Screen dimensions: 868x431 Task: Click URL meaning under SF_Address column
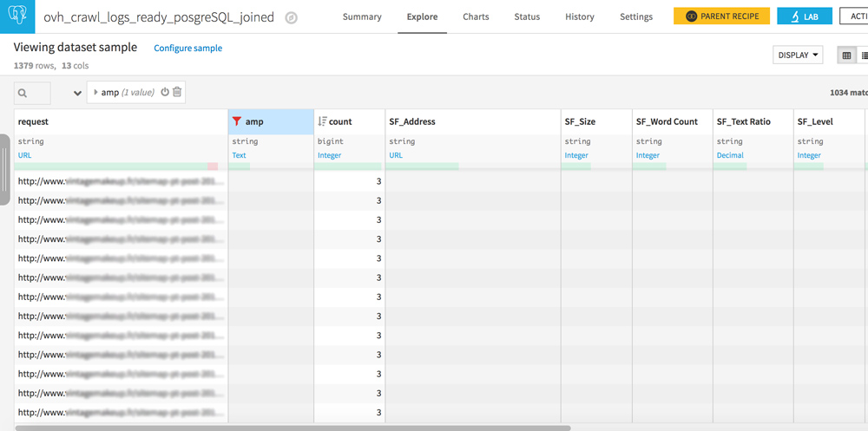(x=396, y=155)
